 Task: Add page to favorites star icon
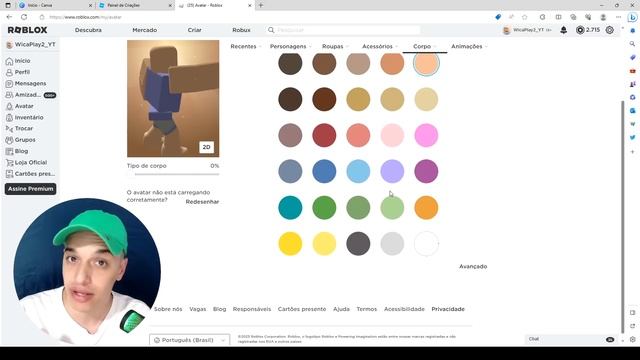coord(524,17)
